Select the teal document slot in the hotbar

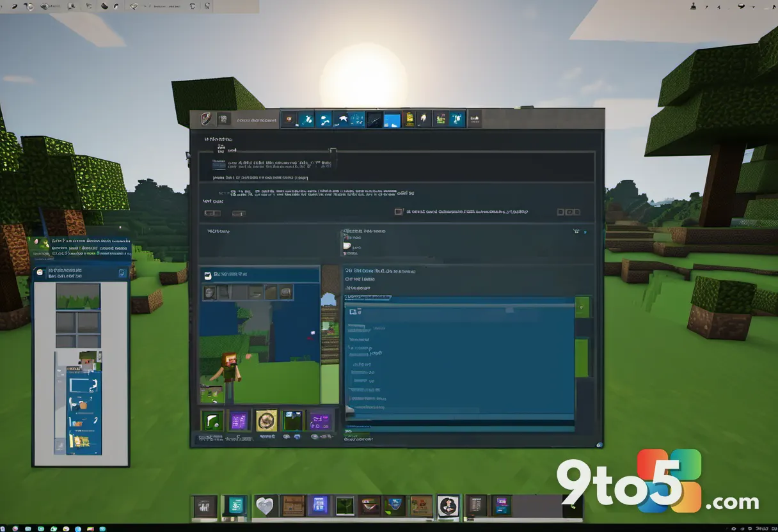(x=235, y=506)
